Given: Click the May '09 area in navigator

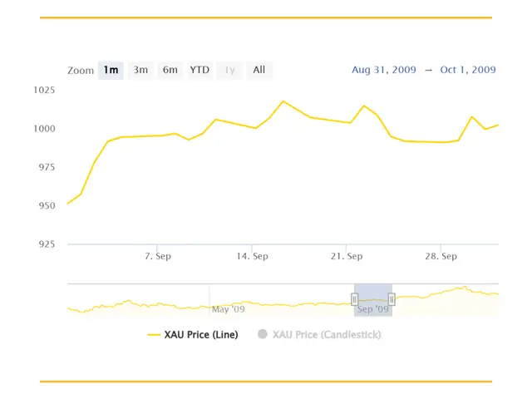Looking at the screenshot, I should [228, 309].
